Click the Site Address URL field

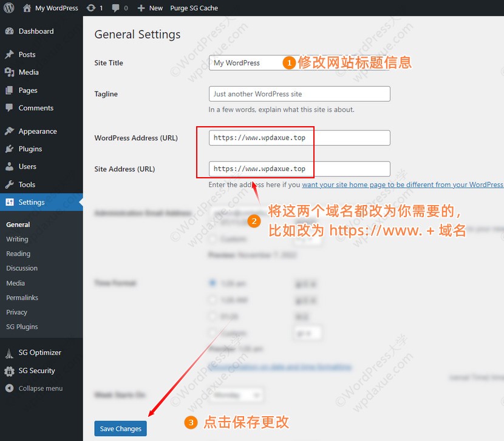click(x=299, y=169)
